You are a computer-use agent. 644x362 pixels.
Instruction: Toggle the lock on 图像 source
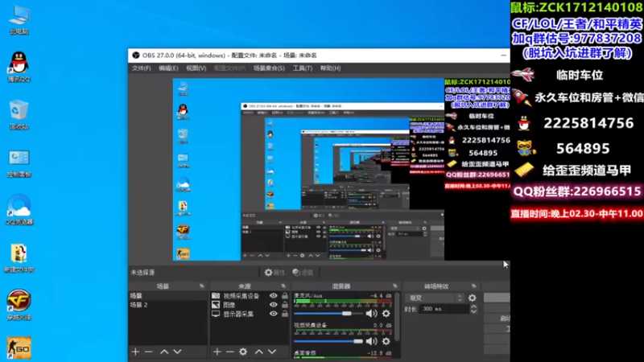pos(285,305)
